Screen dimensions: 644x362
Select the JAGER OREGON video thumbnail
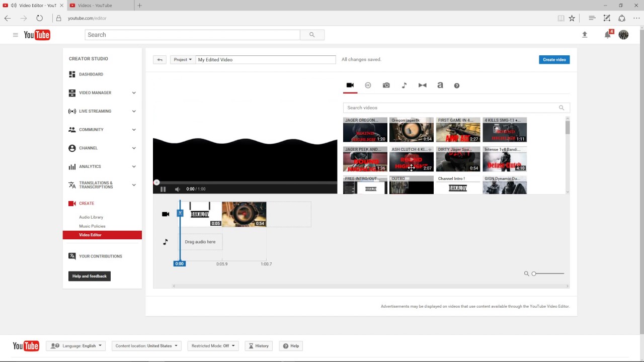(x=365, y=130)
